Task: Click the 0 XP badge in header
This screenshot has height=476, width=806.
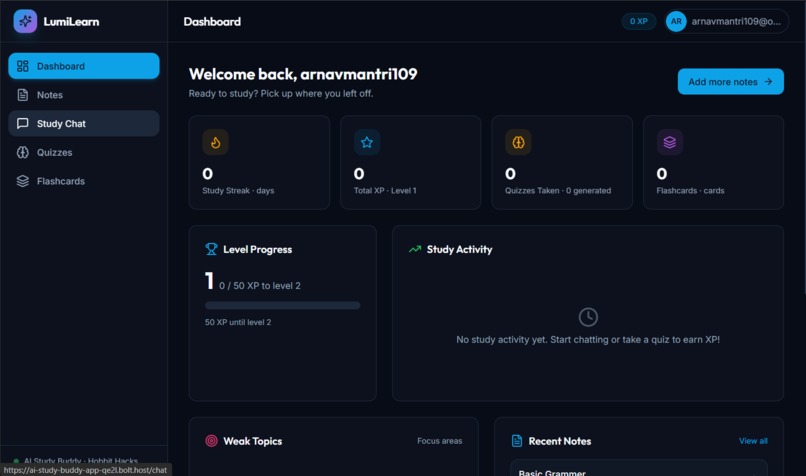Action: 638,22
